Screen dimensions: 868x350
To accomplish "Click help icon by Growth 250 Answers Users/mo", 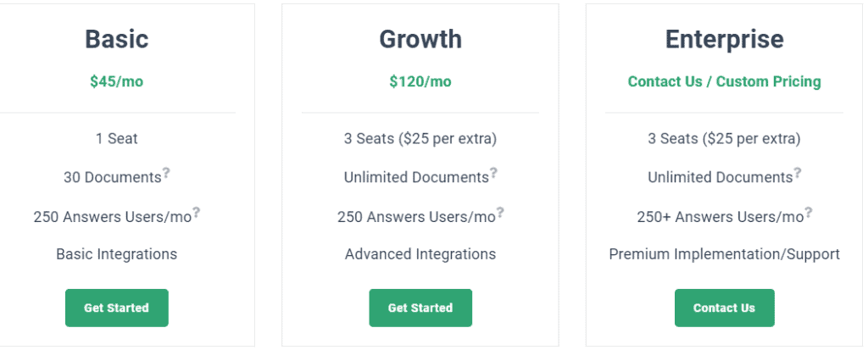I will coord(500,212).
